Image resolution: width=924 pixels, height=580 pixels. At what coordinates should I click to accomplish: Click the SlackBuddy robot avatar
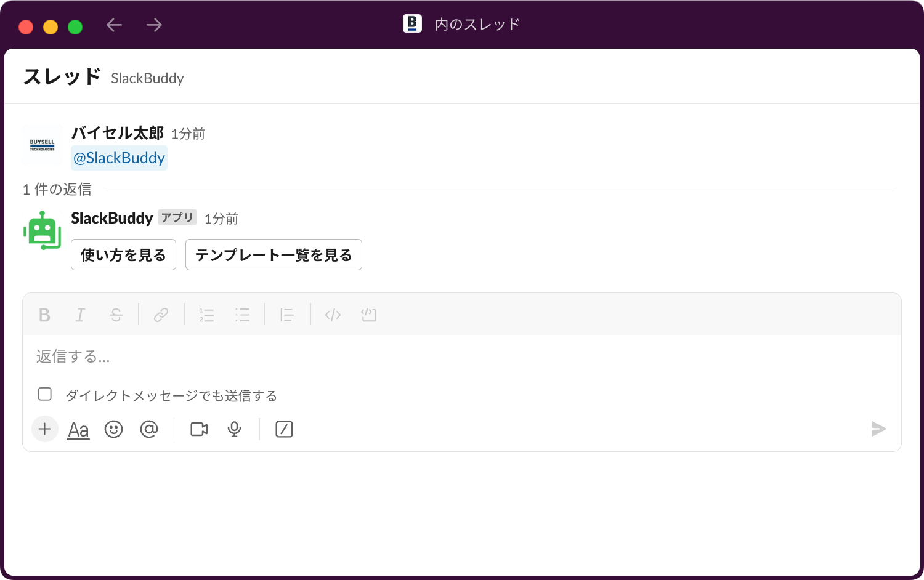pos(43,230)
